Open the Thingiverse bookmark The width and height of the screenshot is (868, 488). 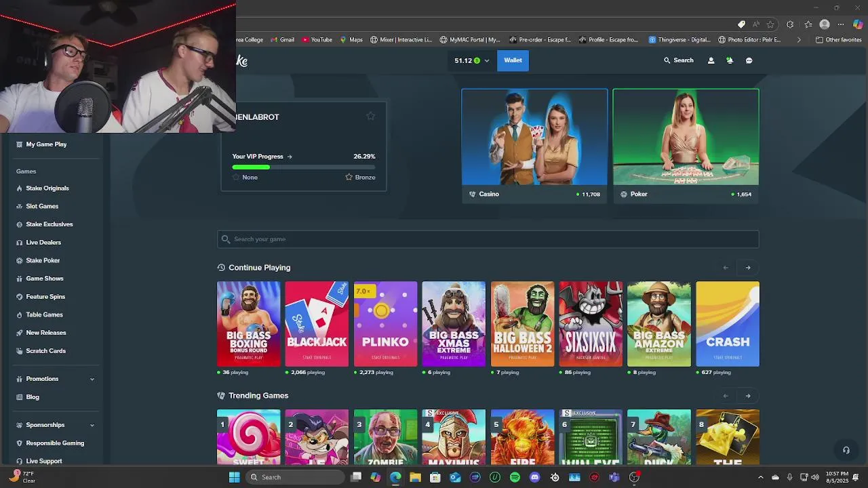(679, 40)
